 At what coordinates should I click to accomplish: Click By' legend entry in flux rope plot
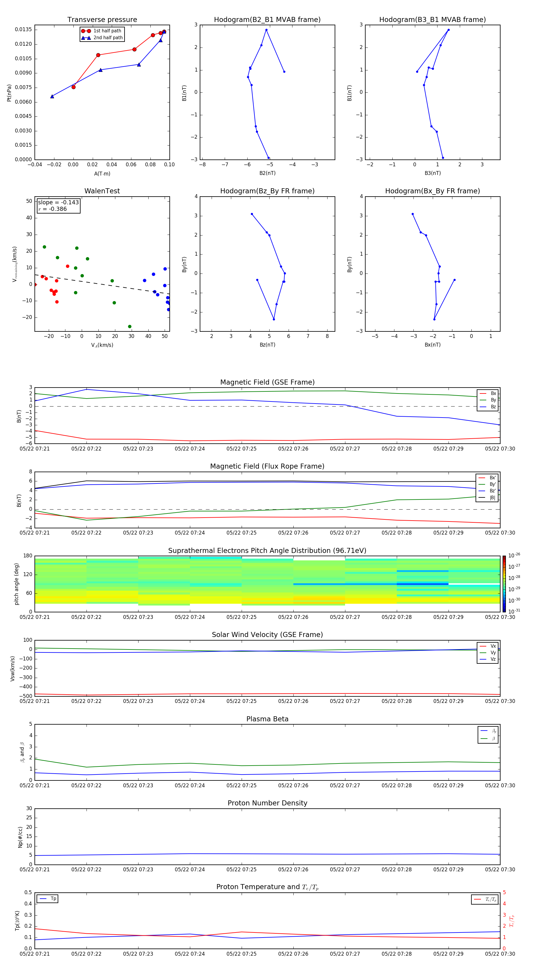[x=487, y=484]
